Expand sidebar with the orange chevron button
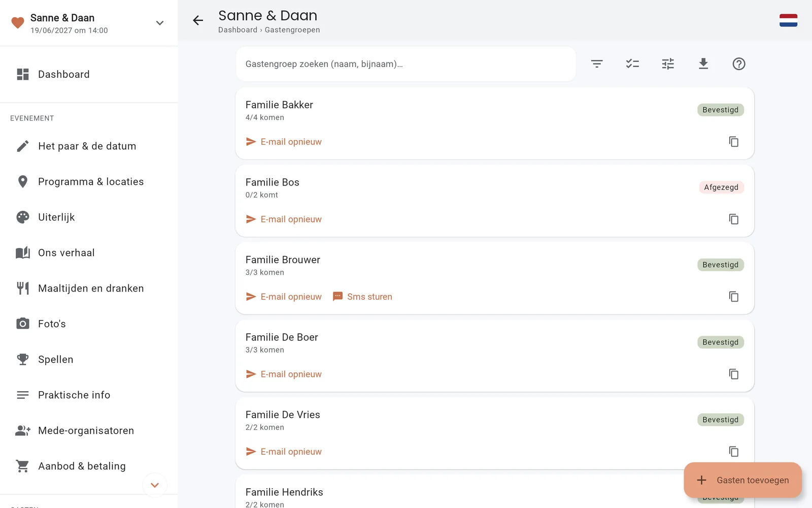This screenshot has height=508, width=812. click(x=155, y=485)
